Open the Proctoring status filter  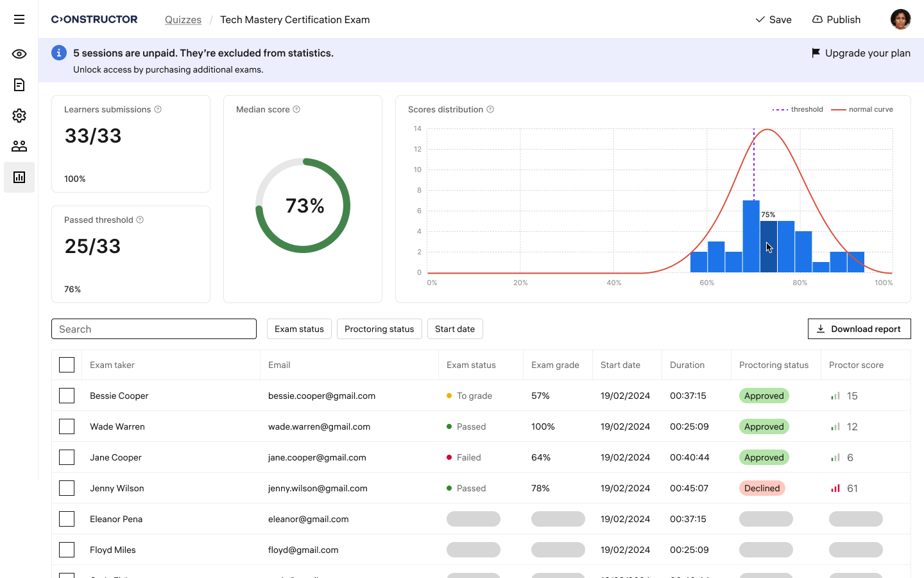click(379, 328)
